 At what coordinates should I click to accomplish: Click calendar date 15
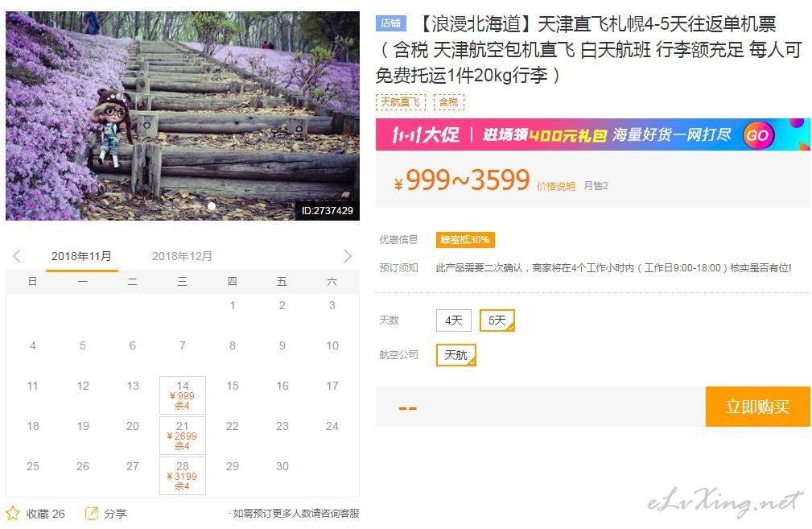(233, 386)
